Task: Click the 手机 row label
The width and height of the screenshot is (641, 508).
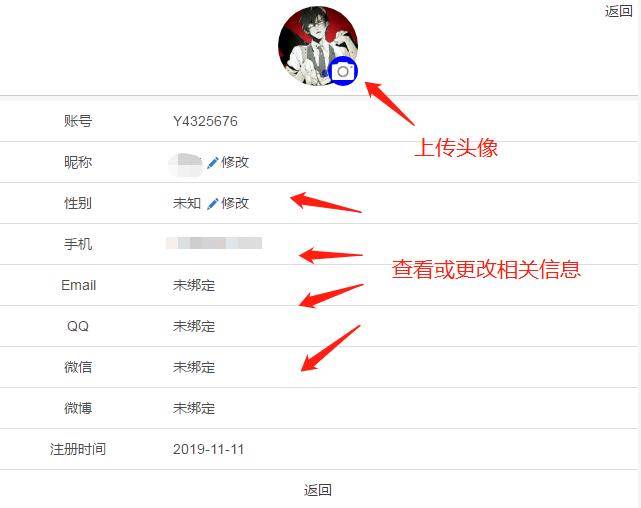Action: (78, 244)
